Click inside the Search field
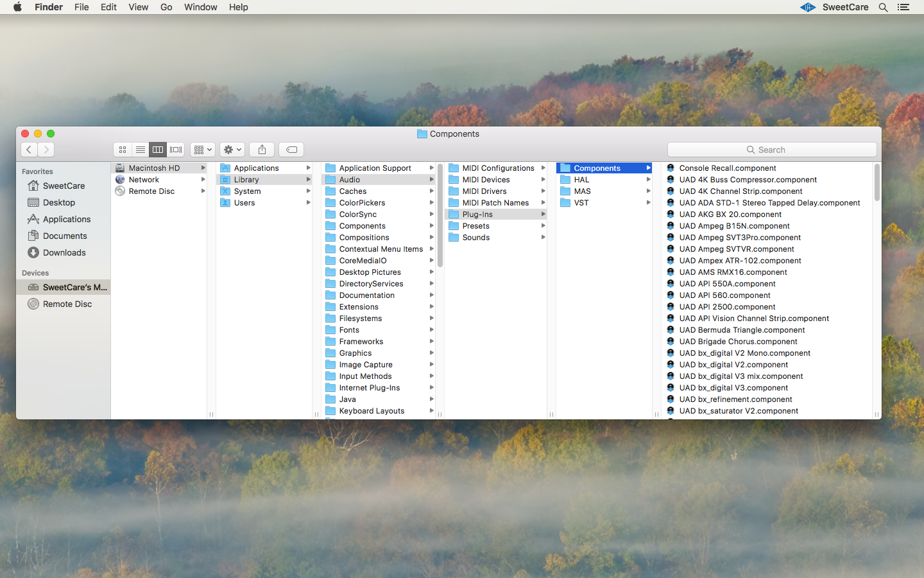The height and width of the screenshot is (578, 924). [x=772, y=149]
